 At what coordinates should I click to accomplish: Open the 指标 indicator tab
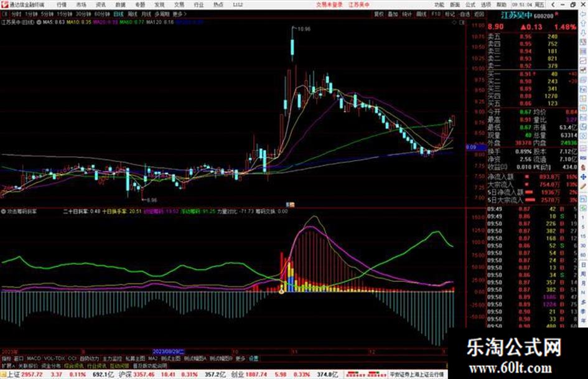coord(6,358)
